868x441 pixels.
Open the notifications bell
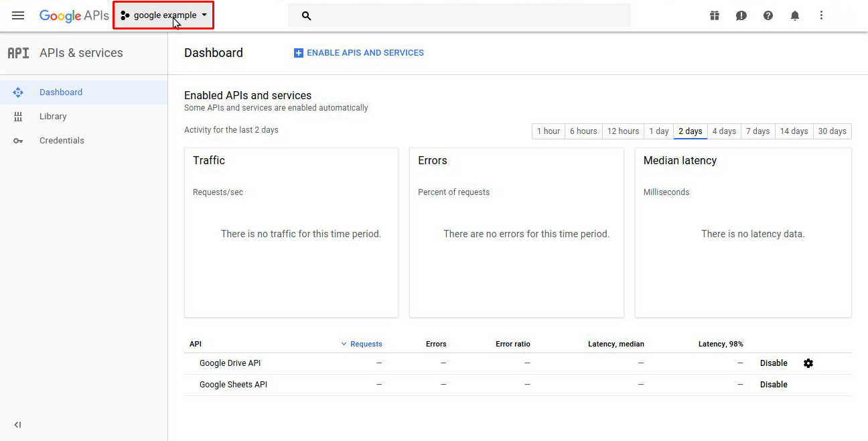(x=795, y=15)
